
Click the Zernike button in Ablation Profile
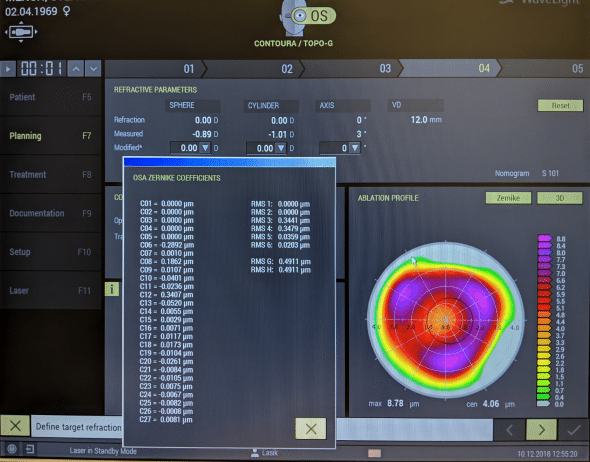click(508, 198)
